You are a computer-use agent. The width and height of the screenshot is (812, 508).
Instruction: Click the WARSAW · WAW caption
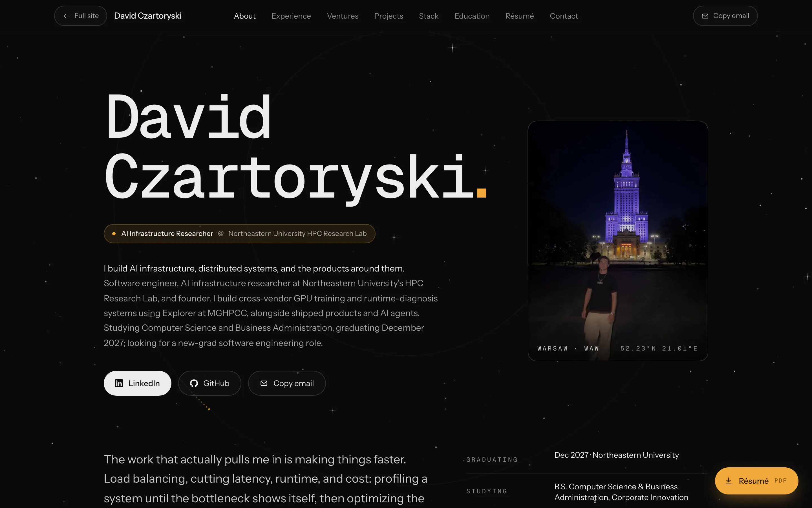click(568, 349)
